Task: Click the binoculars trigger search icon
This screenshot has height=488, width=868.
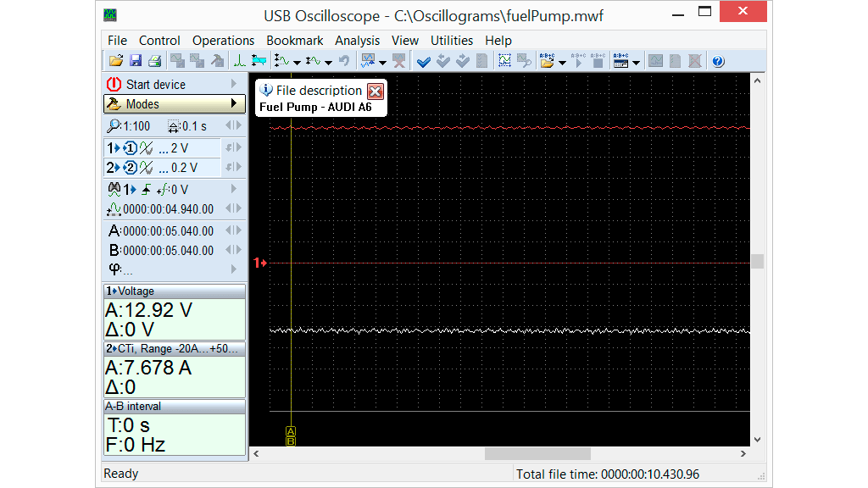Action: [114, 189]
